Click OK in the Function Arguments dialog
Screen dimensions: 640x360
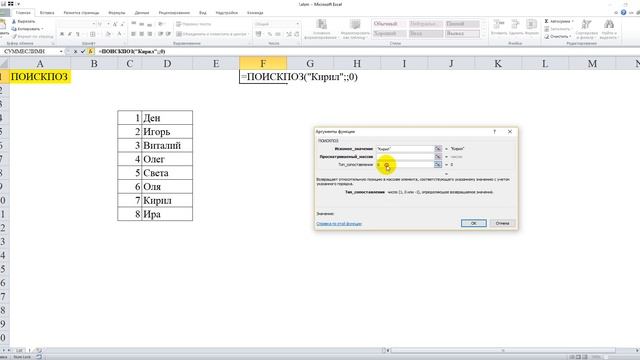473,223
